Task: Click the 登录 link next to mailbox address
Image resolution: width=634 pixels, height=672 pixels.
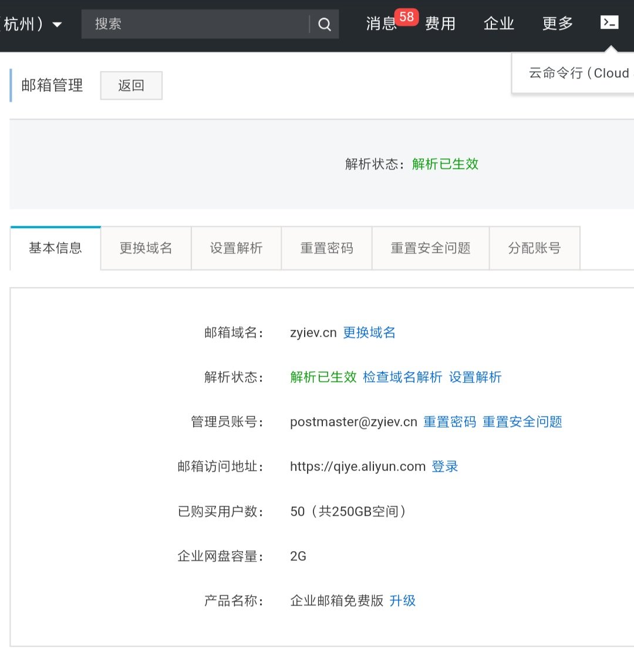Action: coord(444,467)
